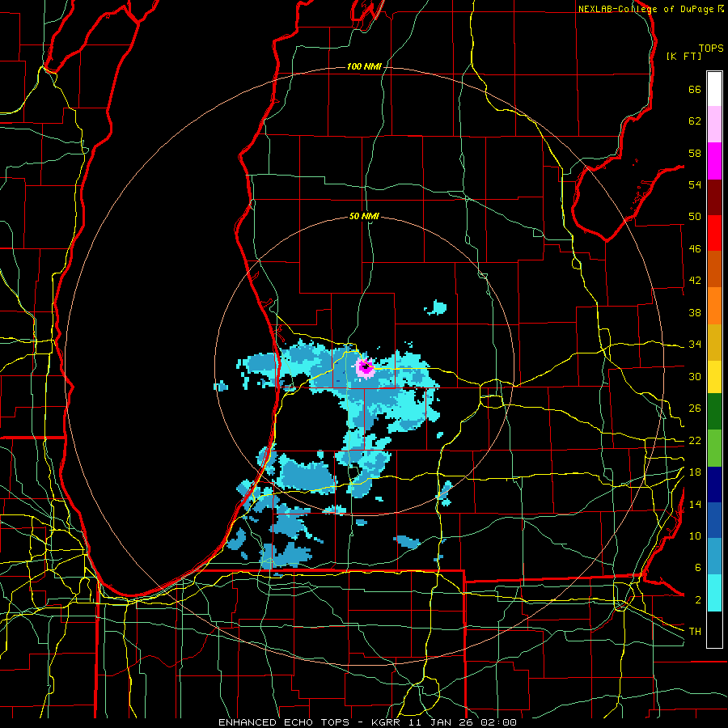Viewport: 728px width, 728px height.
Task: Click the dark orange 46 kft legend swatch
Action: point(714,269)
